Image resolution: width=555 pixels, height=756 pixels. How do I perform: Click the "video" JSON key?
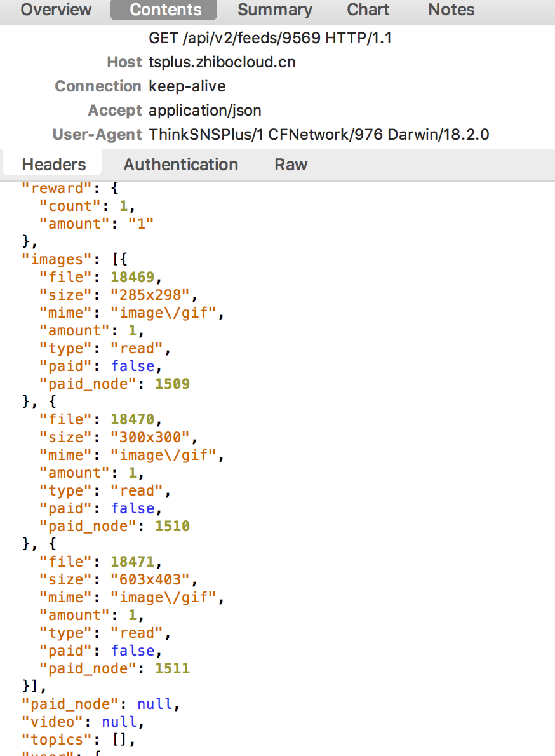click(53, 722)
